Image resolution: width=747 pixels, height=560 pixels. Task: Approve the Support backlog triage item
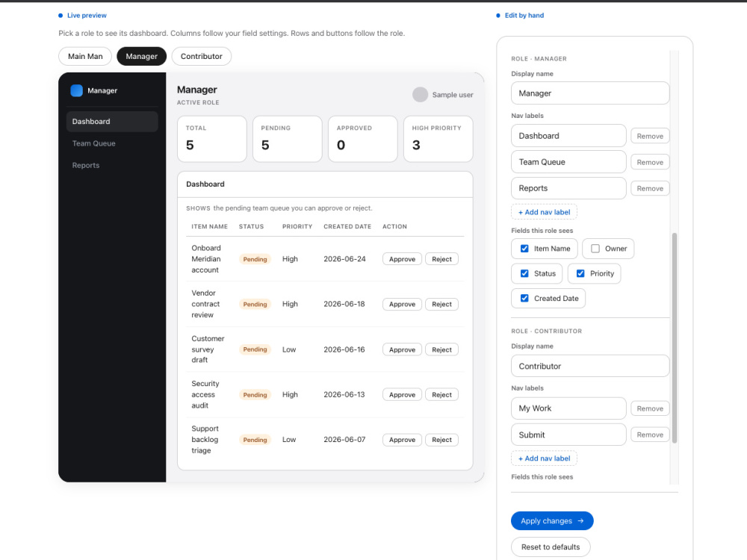pyautogui.click(x=402, y=440)
